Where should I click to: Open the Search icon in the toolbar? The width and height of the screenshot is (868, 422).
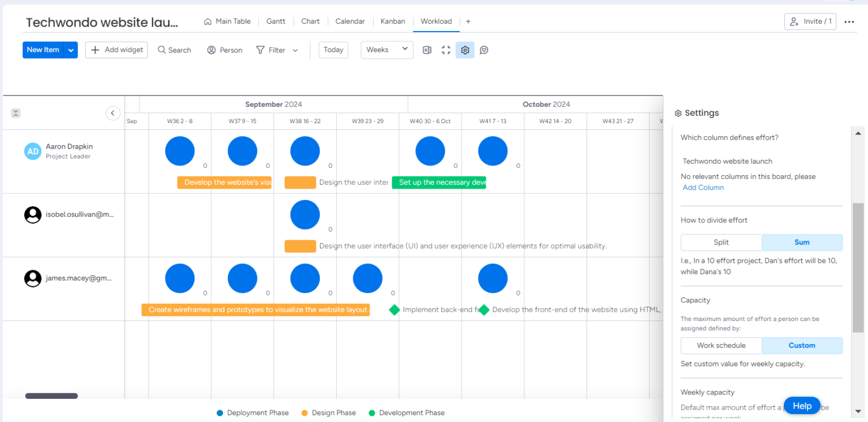[x=174, y=50]
